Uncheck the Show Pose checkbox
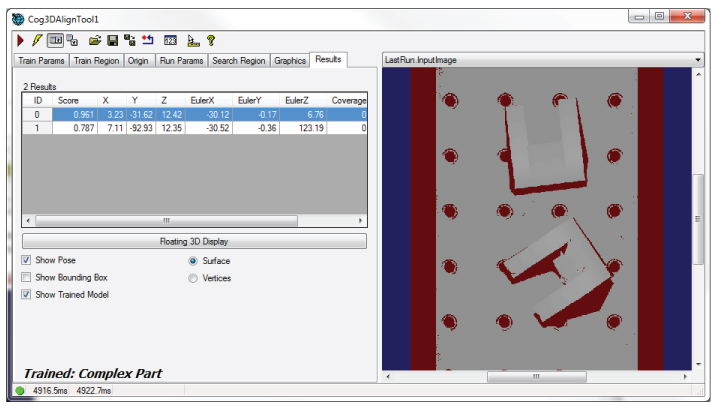 27,260
